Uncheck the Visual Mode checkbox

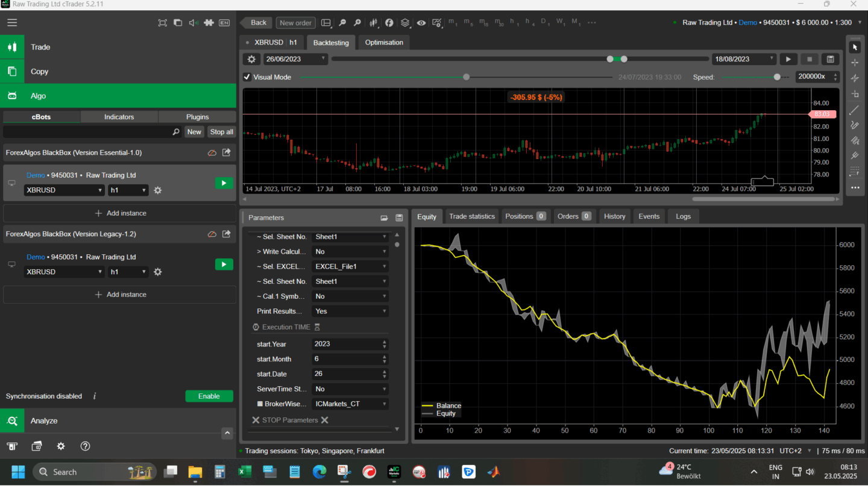[247, 77]
